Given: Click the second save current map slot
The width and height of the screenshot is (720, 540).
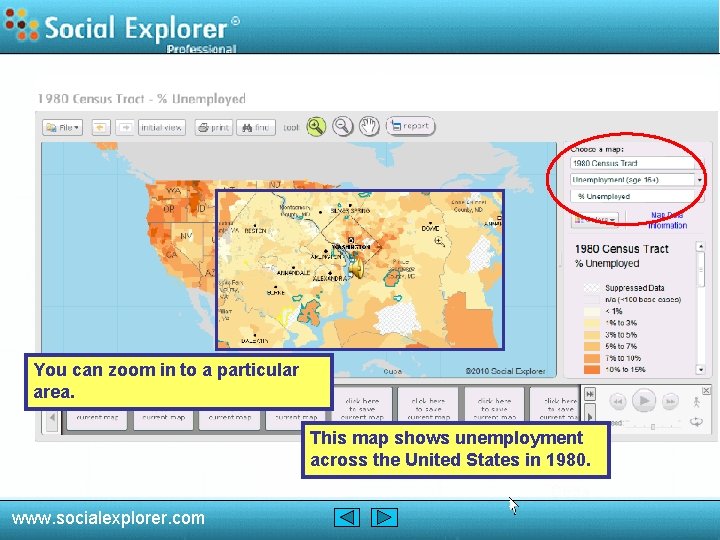Looking at the screenshot, I should (x=163, y=419).
